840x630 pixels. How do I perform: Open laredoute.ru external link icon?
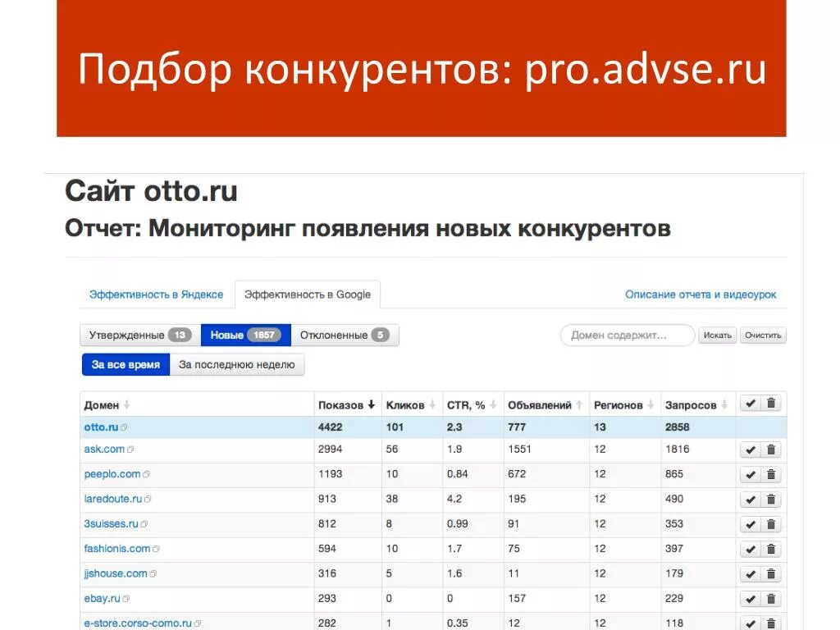point(148,500)
